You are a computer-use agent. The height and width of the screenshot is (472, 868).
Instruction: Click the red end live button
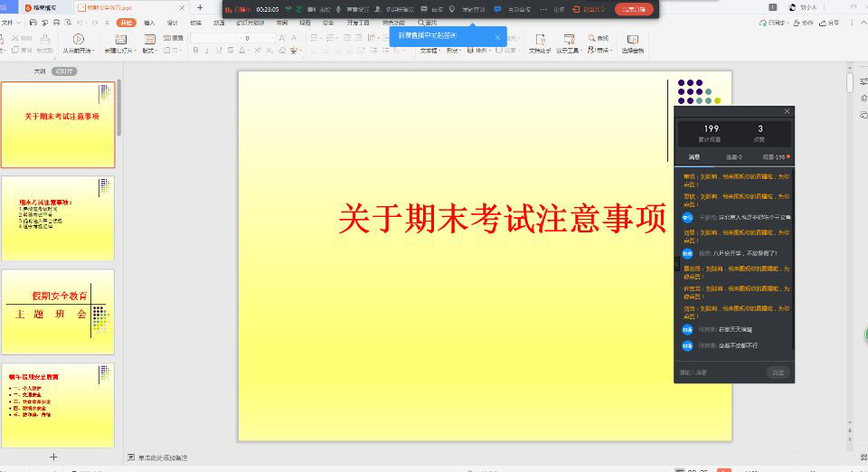point(633,9)
